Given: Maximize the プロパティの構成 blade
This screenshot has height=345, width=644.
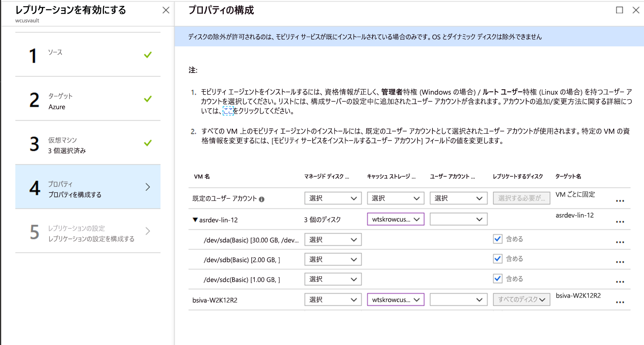Looking at the screenshot, I should pyautogui.click(x=619, y=10).
